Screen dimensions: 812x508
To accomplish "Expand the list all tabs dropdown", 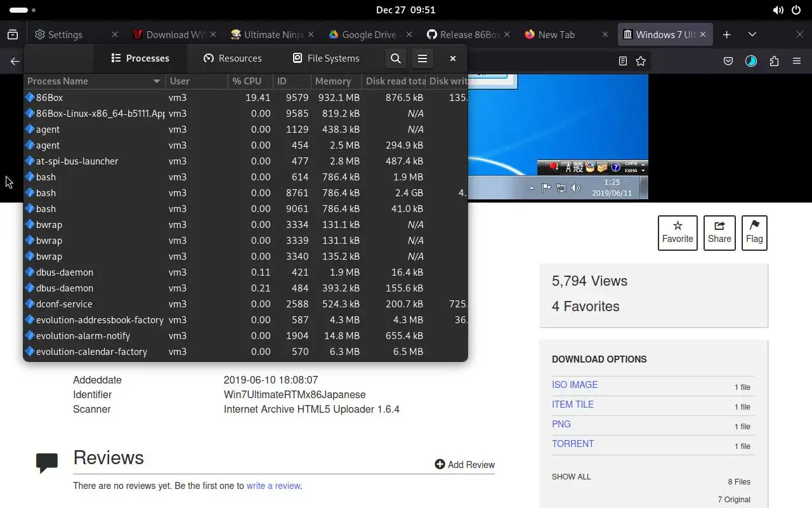I will (x=752, y=35).
